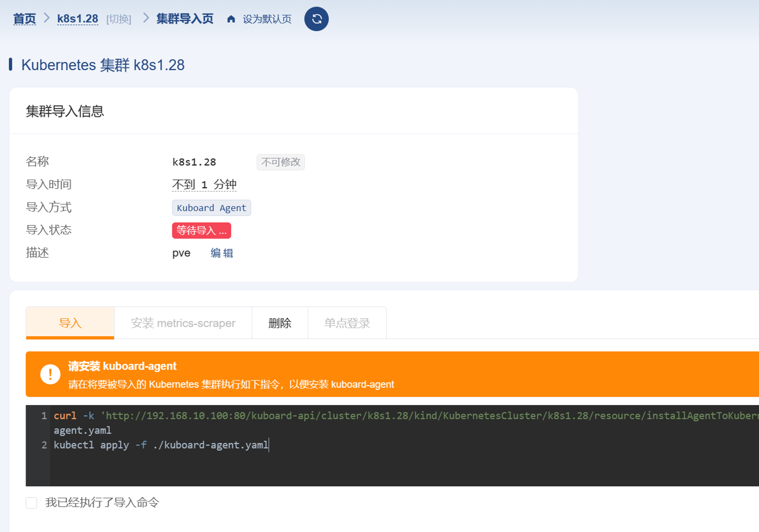The image size is (759, 532).
Task: Select the 删除 tab
Action: 280,323
